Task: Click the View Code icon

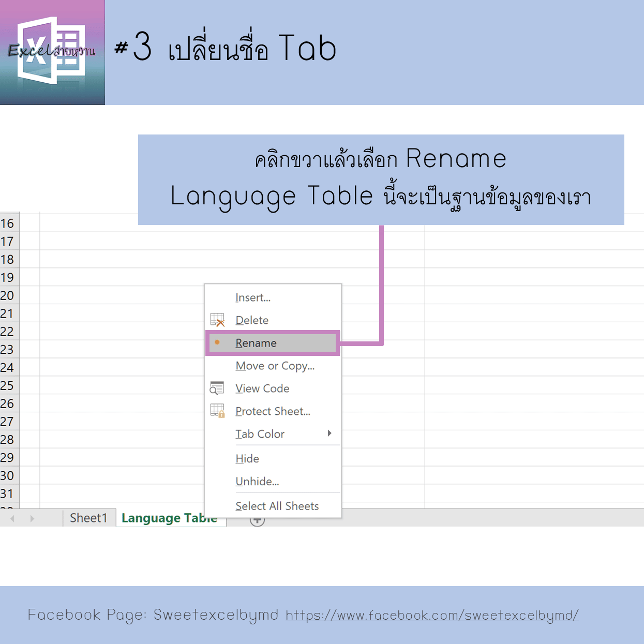Action: click(217, 388)
